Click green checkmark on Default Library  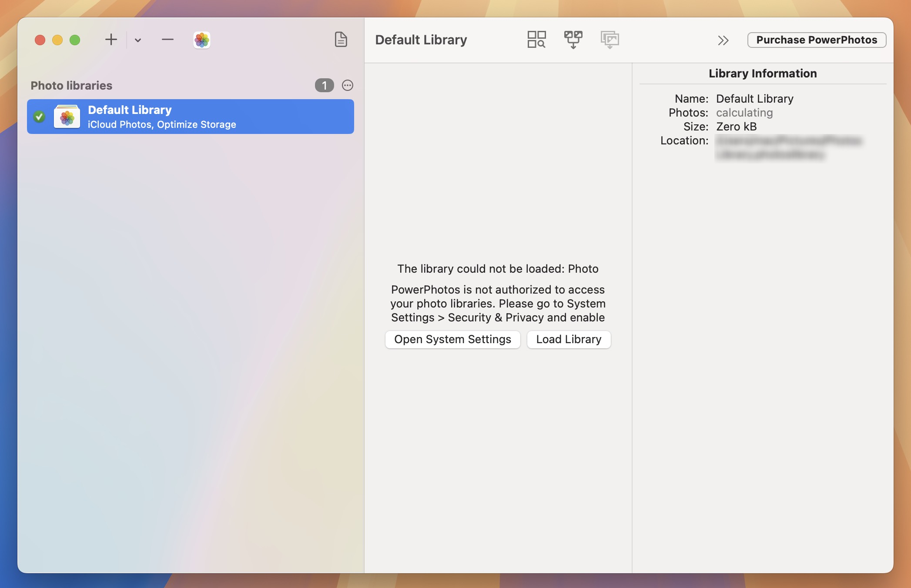coord(39,117)
